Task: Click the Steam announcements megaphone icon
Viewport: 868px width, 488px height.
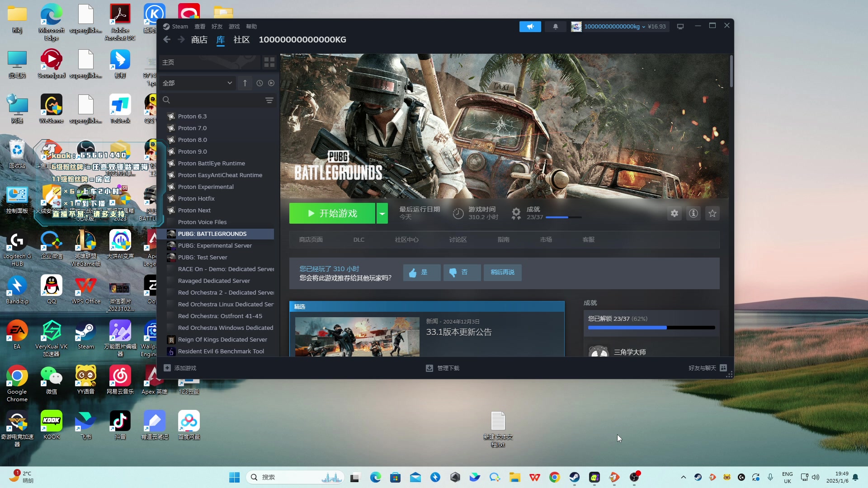Action: (x=530, y=27)
